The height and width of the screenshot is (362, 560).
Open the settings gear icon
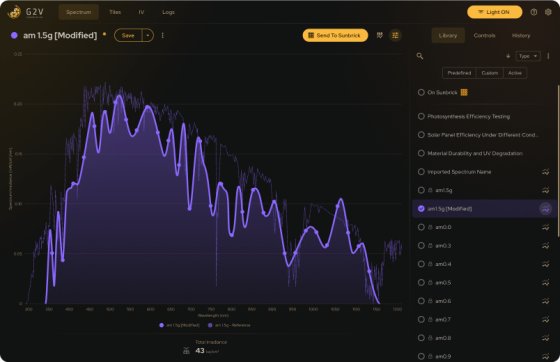[x=548, y=12]
